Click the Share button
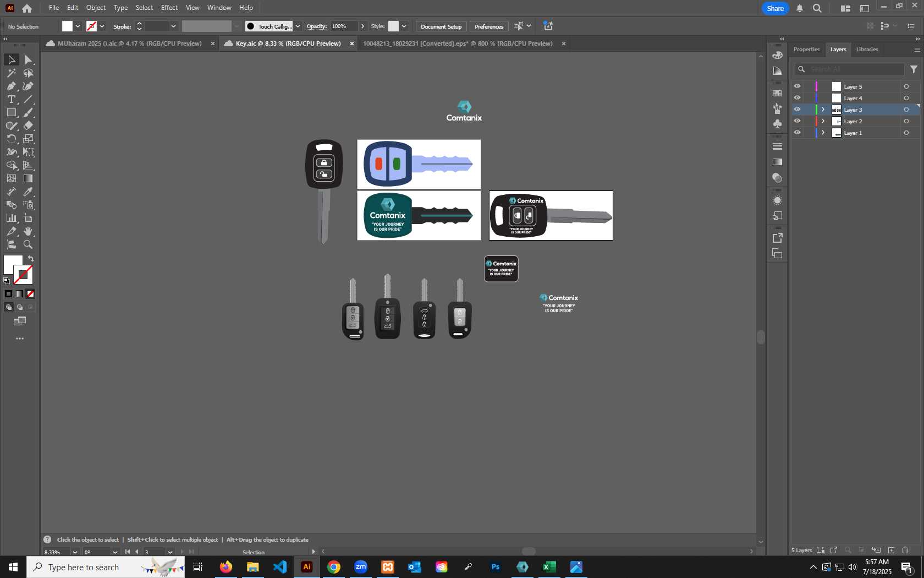This screenshot has width=924, height=578. click(776, 8)
